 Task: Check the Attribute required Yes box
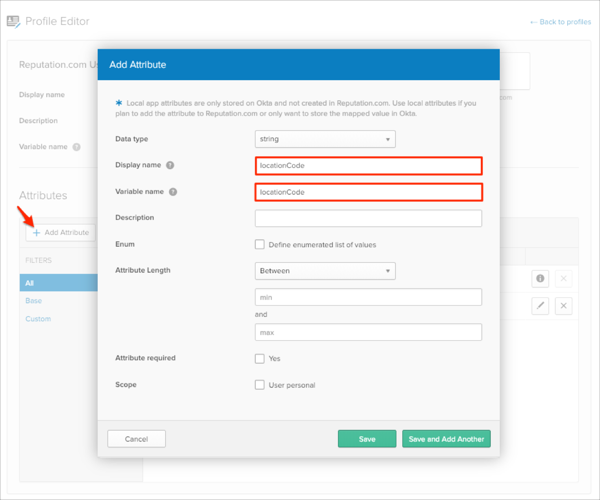click(260, 358)
